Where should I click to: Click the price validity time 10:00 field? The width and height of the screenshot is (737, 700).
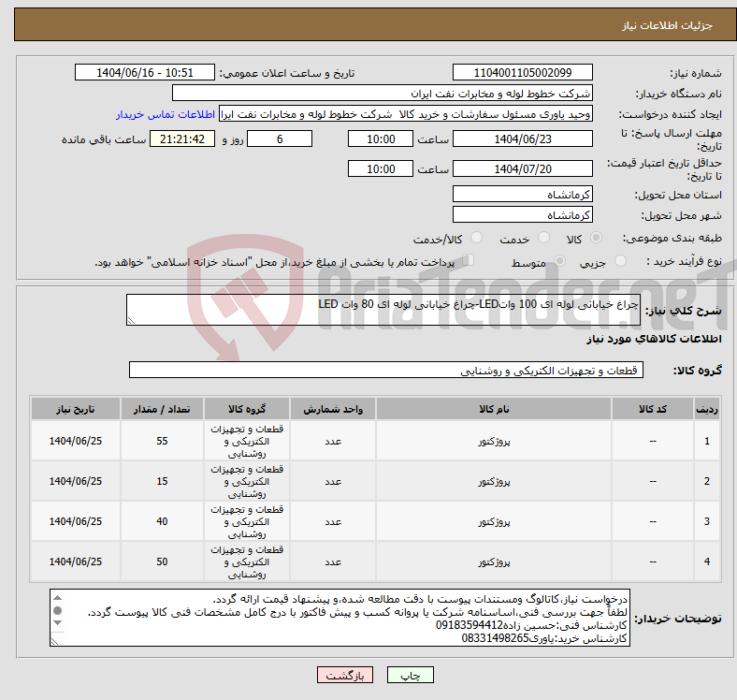click(381, 168)
